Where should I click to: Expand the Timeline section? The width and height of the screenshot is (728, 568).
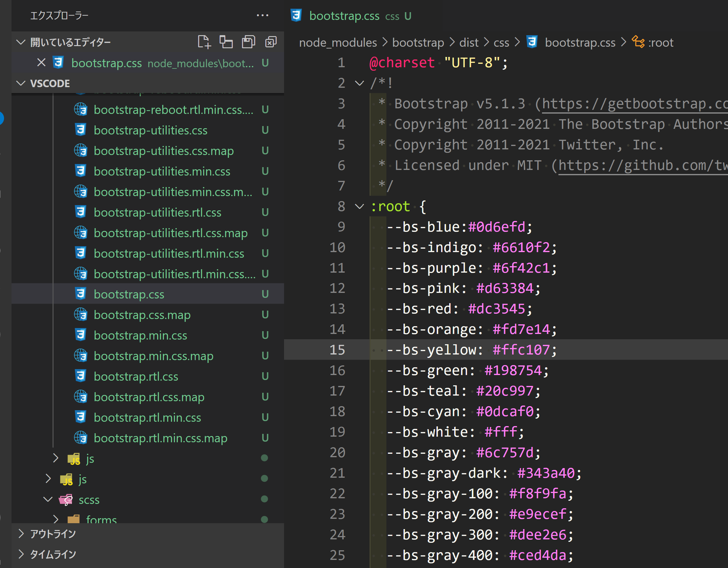[21, 554]
